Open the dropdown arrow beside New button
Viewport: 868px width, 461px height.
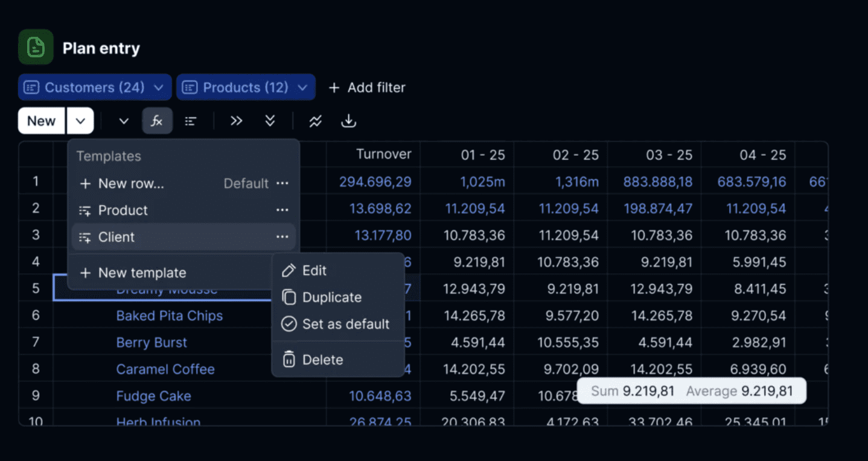80,121
